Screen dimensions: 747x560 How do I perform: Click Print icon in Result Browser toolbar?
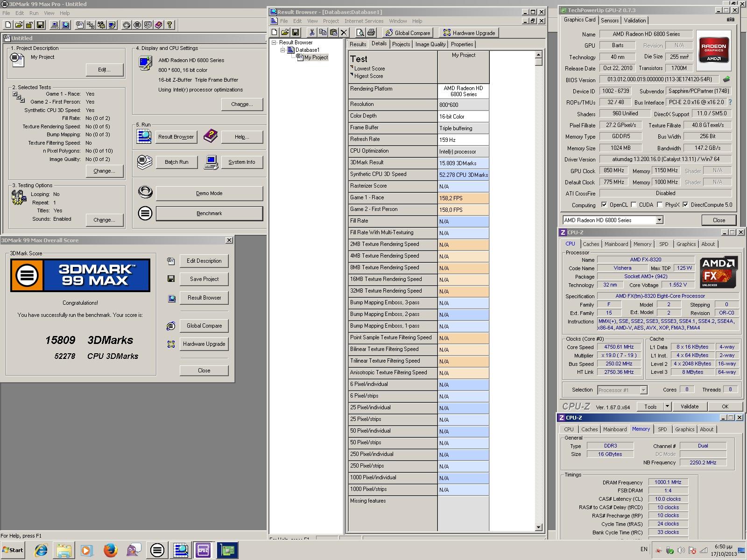371,32
